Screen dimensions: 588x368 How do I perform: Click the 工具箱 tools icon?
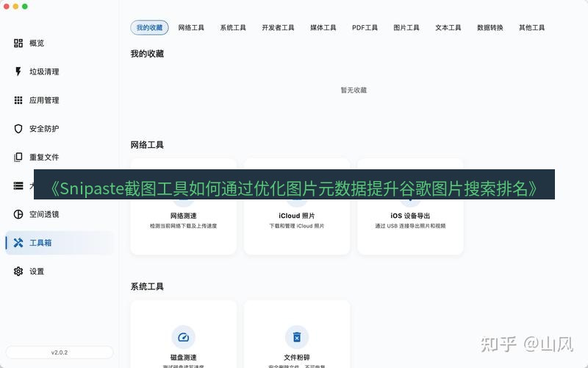coord(18,243)
